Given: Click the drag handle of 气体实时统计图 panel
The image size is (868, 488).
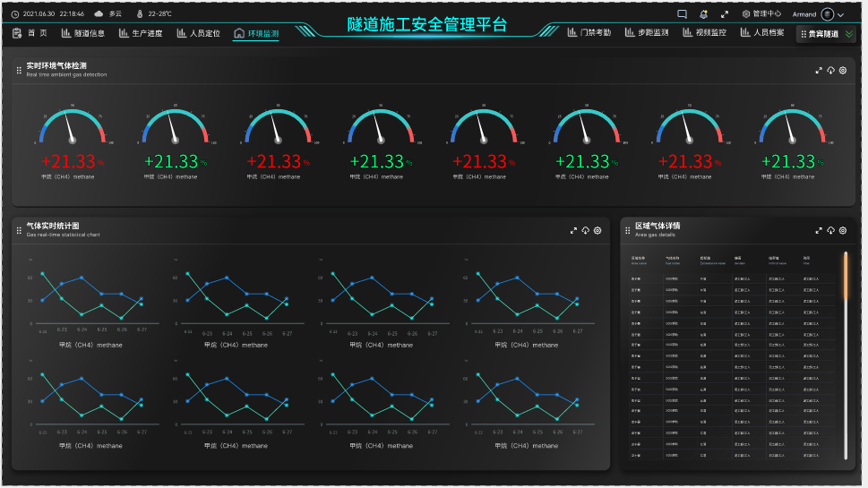Looking at the screenshot, I should pos(19,231).
